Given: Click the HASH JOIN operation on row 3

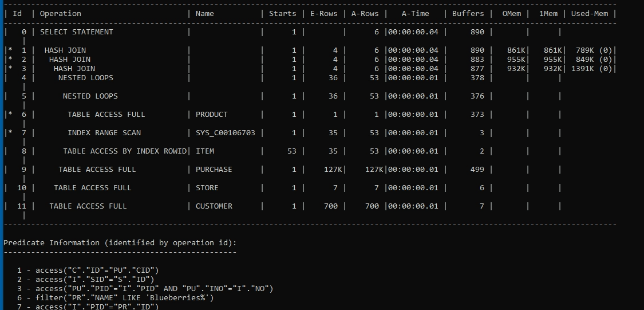Looking at the screenshot, I should tap(74, 68).
